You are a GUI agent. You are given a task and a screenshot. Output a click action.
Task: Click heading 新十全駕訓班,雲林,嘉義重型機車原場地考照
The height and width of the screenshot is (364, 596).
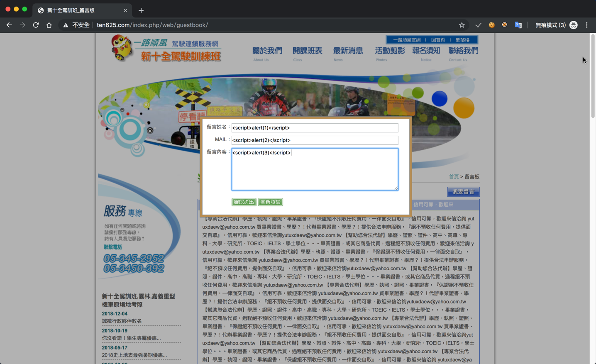[139, 300]
